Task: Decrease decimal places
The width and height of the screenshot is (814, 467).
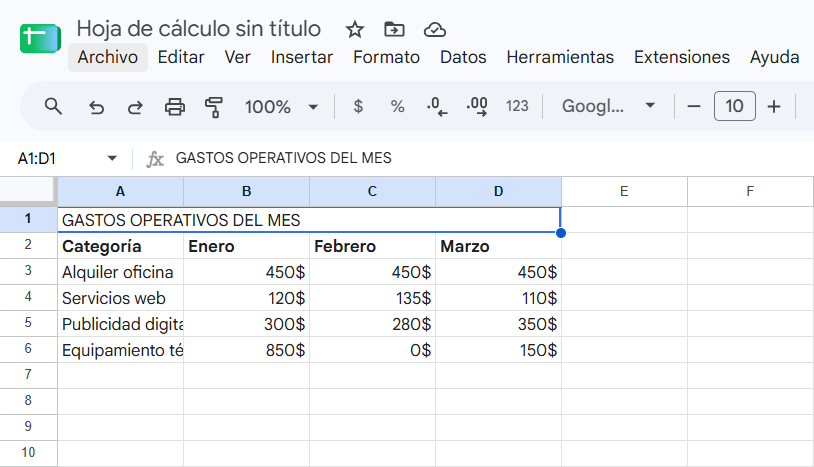Action: (437, 106)
